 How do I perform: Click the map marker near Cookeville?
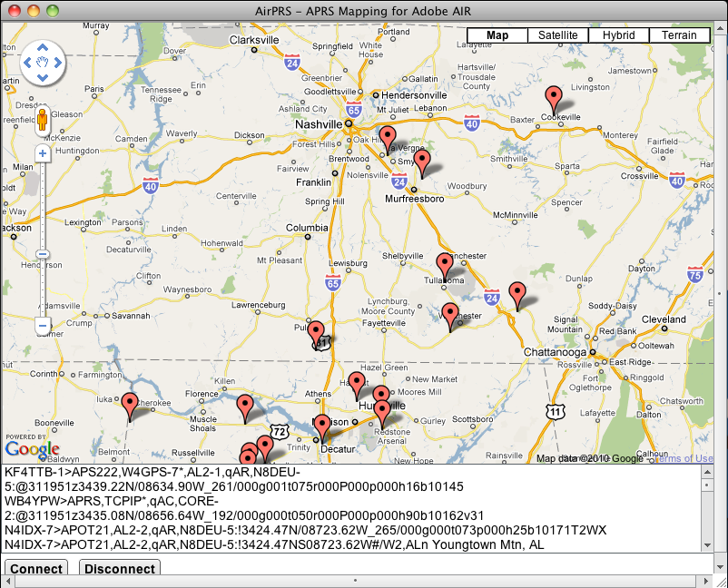tap(554, 98)
